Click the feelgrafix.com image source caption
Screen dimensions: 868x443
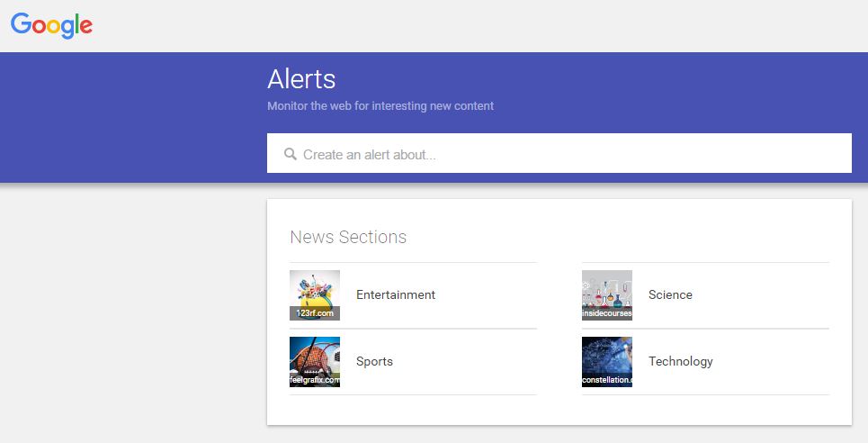click(314, 380)
